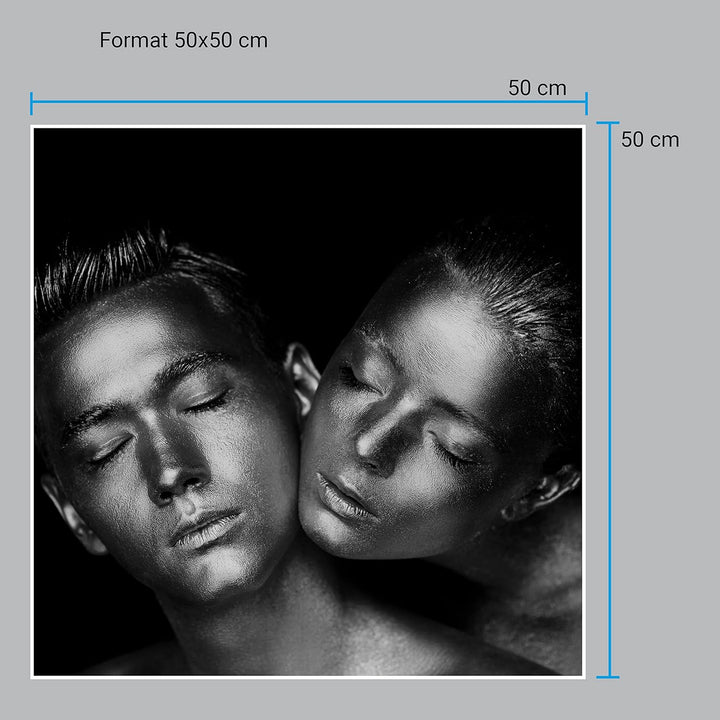Click the bottom end tick of the height line
This screenshot has height=720, width=720.
pos(608,677)
